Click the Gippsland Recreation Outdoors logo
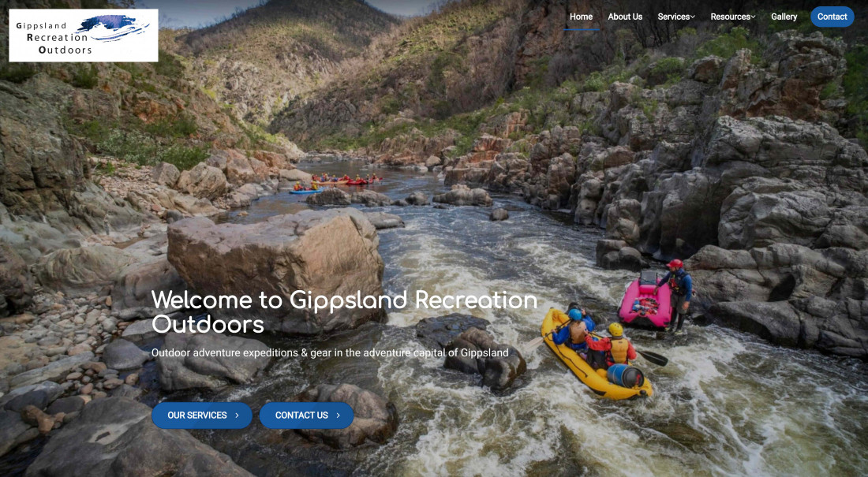 (84, 35)
